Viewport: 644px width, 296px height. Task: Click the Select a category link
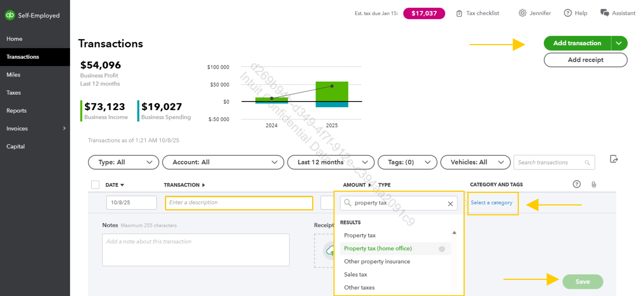tap(491, 202)
